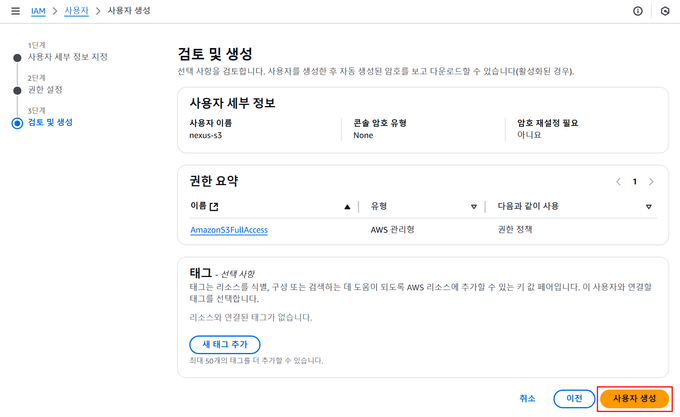Open the AmazonS3FullAccess policy link
This screenshot has width=680, height=417.
[x=229, y=230]
